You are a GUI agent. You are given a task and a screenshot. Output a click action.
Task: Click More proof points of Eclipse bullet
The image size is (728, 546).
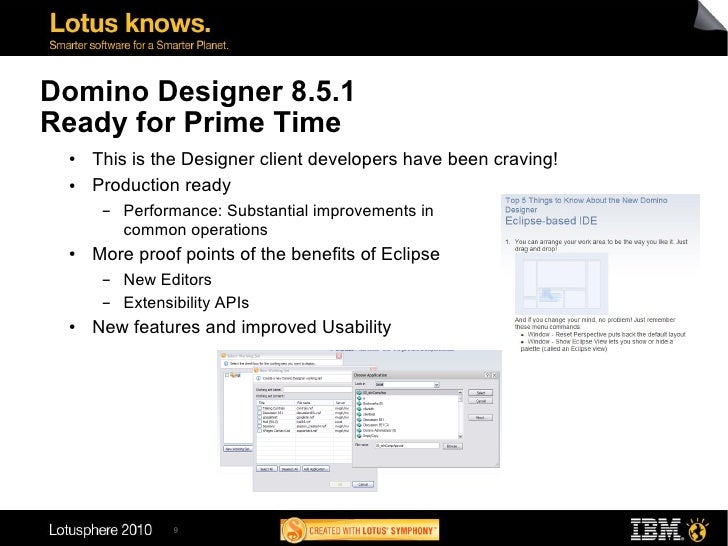266,254
